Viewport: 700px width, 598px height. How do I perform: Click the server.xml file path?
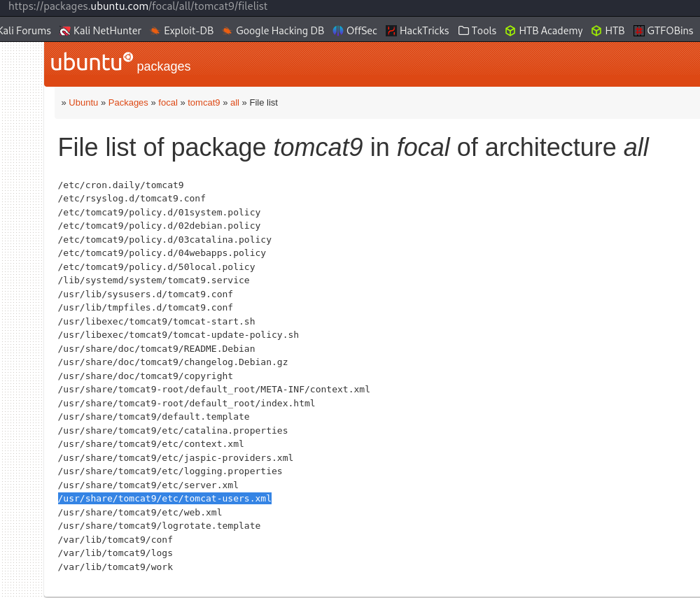pyautogui.click(x=148, y=485)
